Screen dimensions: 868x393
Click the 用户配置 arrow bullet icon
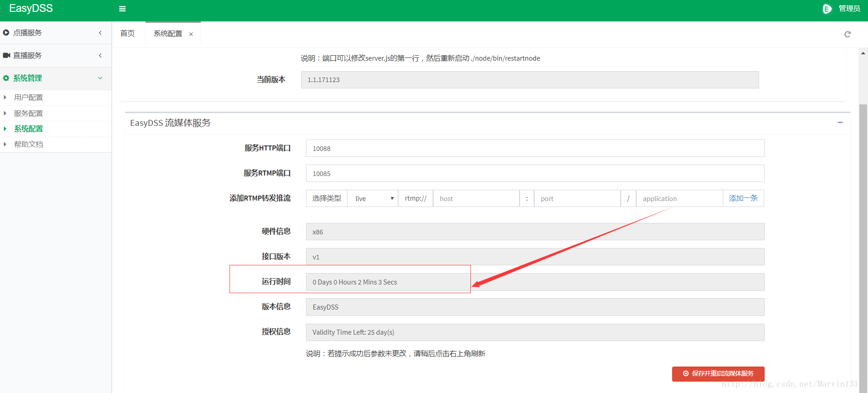coord(5,98)
